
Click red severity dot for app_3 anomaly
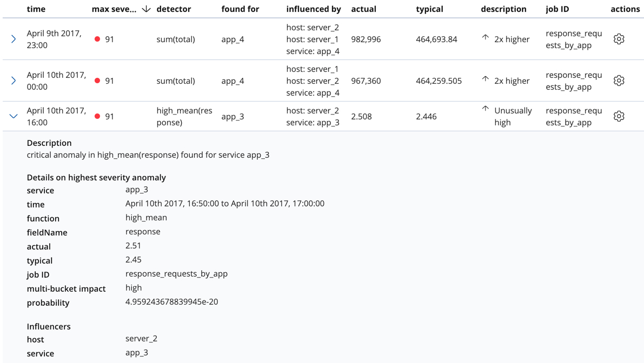(97, 116)
